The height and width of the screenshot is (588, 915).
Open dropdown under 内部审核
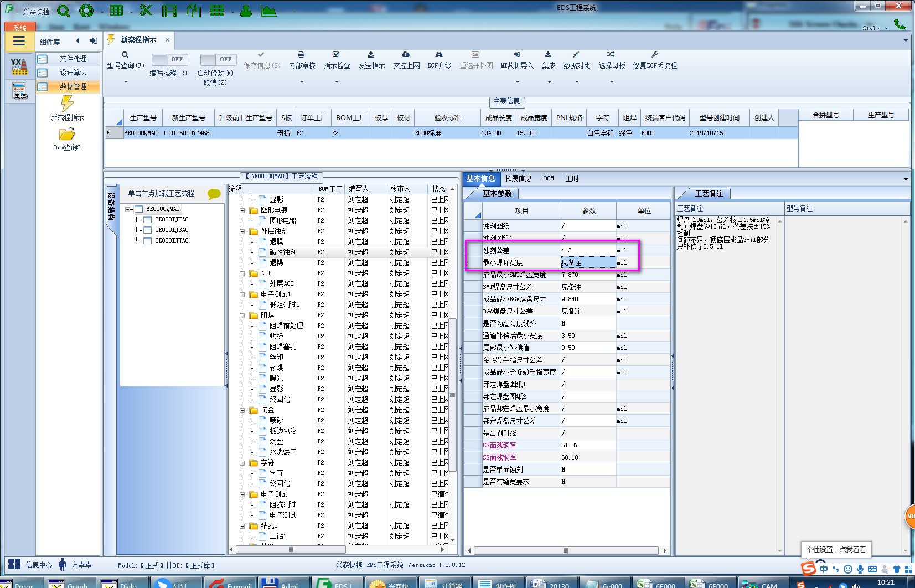[302, 82]
